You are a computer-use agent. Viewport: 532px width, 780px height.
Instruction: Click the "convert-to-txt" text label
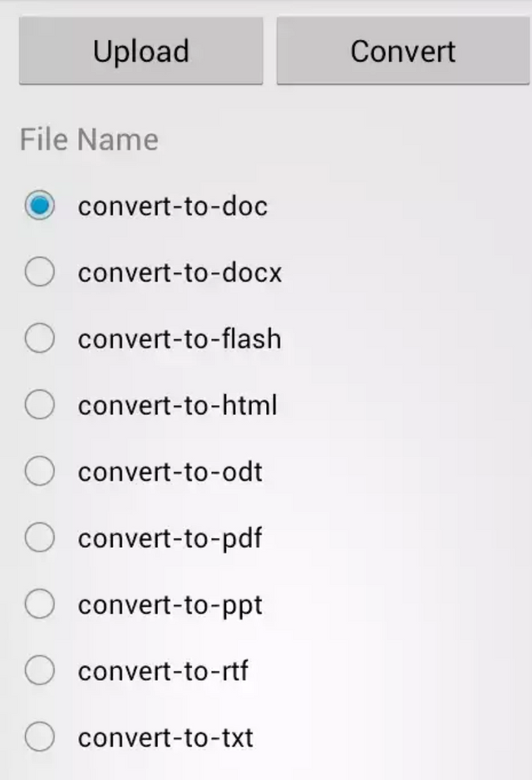[x=165, y=738]
